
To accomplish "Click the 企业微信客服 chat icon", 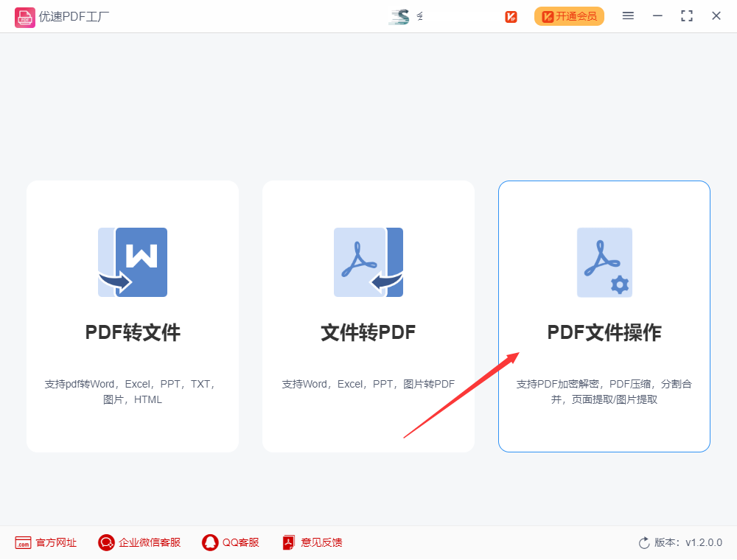I will [106, 542].
